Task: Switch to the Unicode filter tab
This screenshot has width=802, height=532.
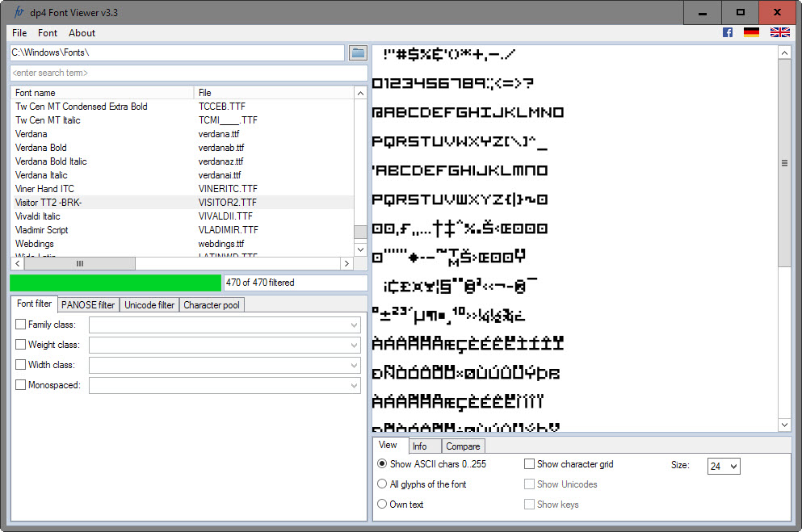Action: point(149,305)
